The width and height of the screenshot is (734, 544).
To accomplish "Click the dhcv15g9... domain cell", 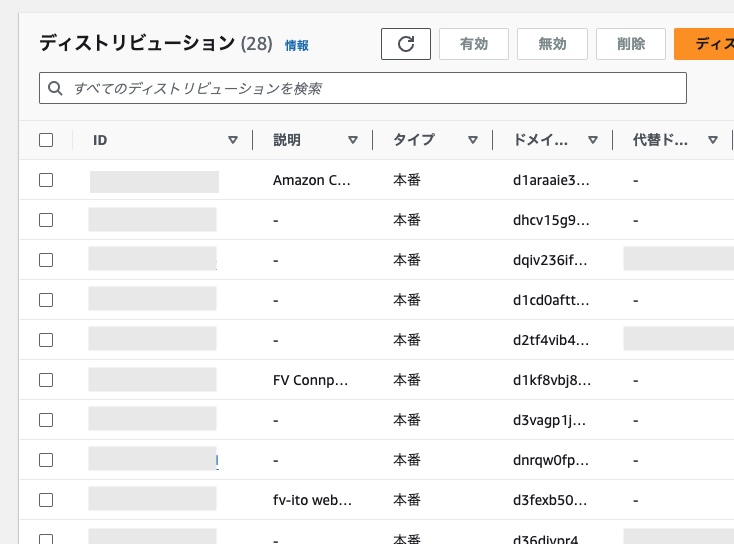I will [551, 220].
